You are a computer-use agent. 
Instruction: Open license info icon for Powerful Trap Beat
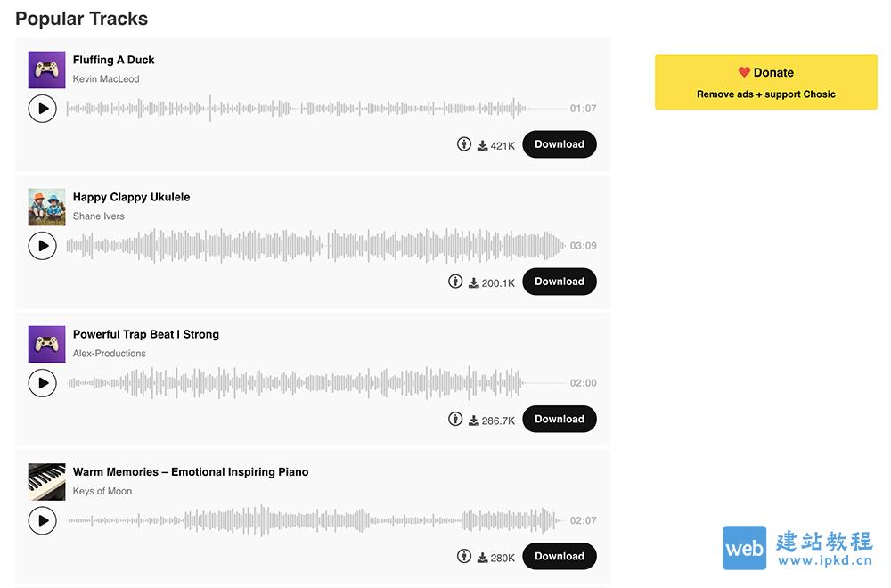[455, 420]
